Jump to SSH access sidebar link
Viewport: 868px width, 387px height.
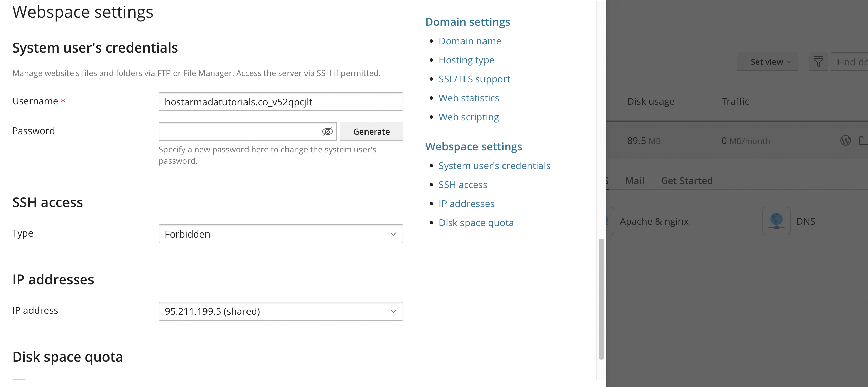(x=463, y=185)
